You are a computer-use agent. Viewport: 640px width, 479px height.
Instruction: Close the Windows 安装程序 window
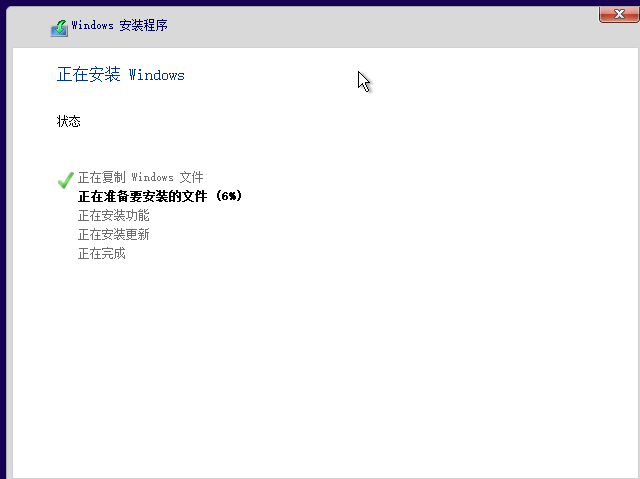619,14
